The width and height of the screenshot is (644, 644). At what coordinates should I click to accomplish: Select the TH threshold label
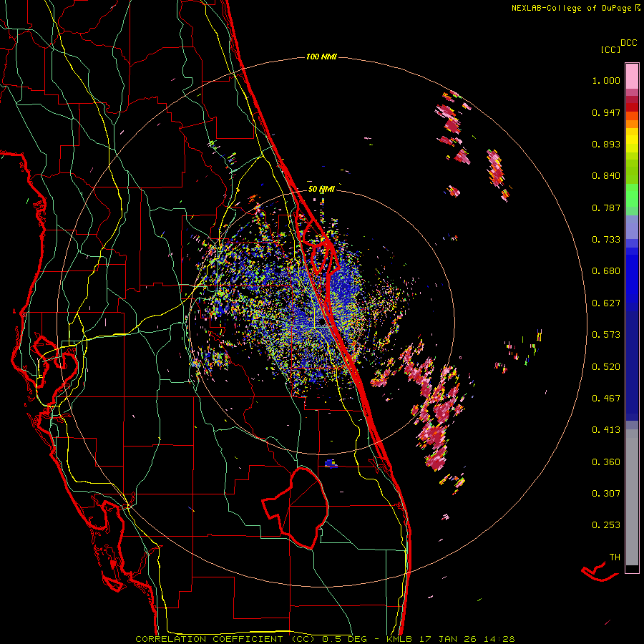[x=615, y=557]
